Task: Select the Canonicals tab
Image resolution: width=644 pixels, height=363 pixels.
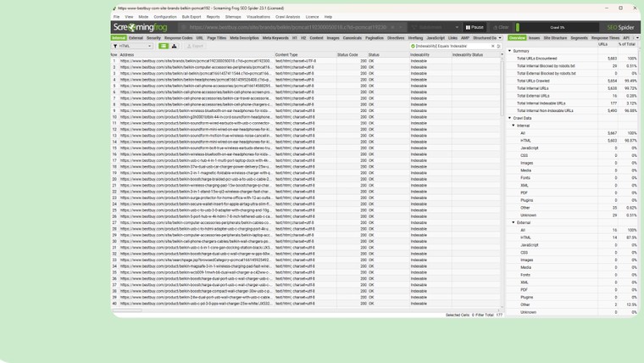Action: point(352,38)
